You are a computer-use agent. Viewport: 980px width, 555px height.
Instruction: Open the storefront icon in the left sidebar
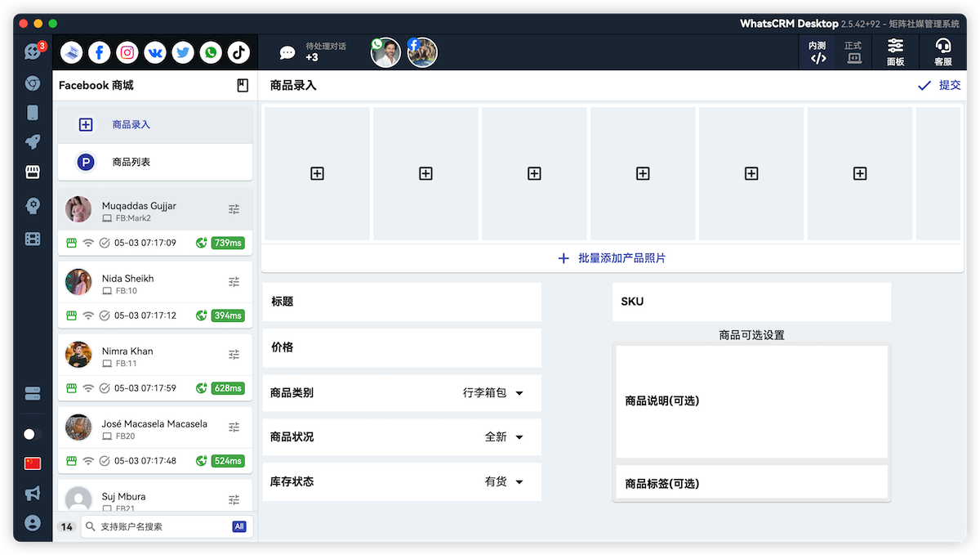click(x=33, y=172)
